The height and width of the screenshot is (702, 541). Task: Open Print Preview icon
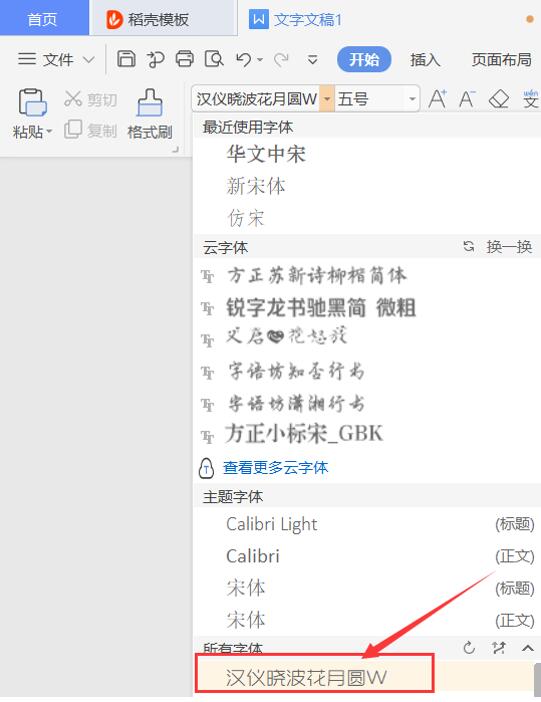214,59
